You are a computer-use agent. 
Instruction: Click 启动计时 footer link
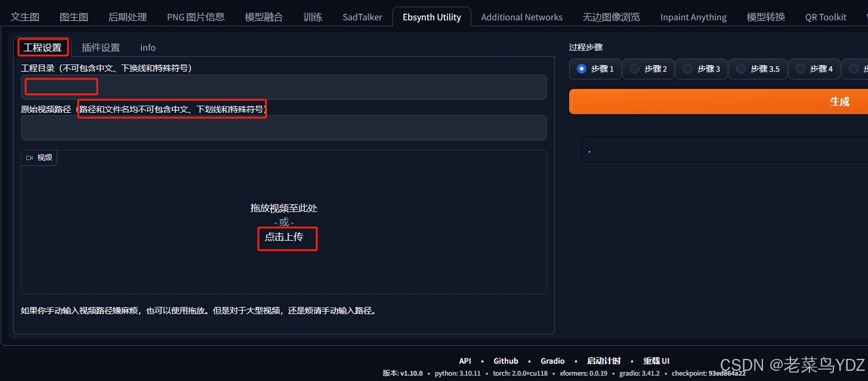pos(604,361)
